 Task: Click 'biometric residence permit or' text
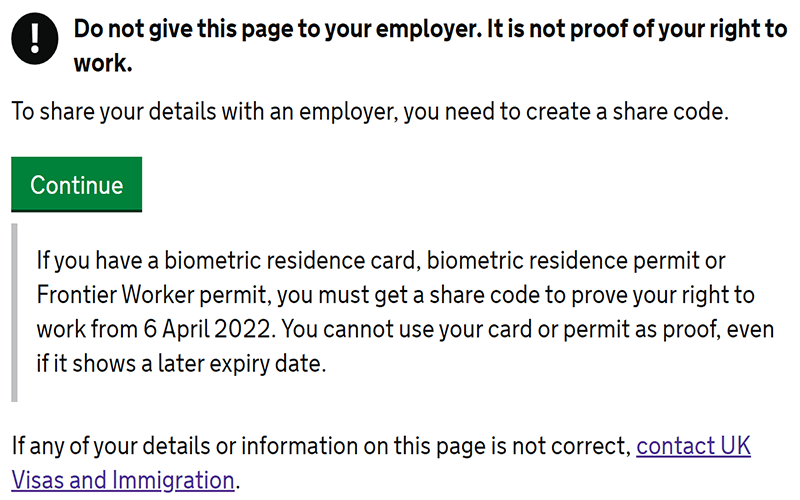point(576,261)
